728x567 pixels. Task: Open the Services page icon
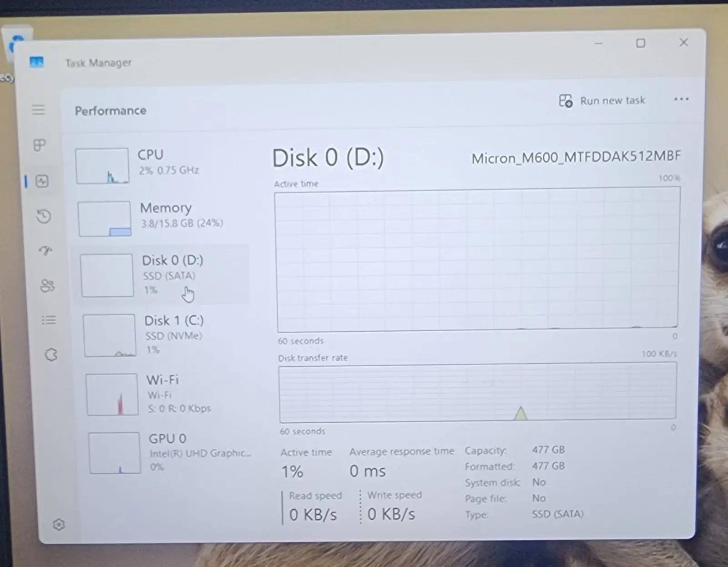point(51,354)
